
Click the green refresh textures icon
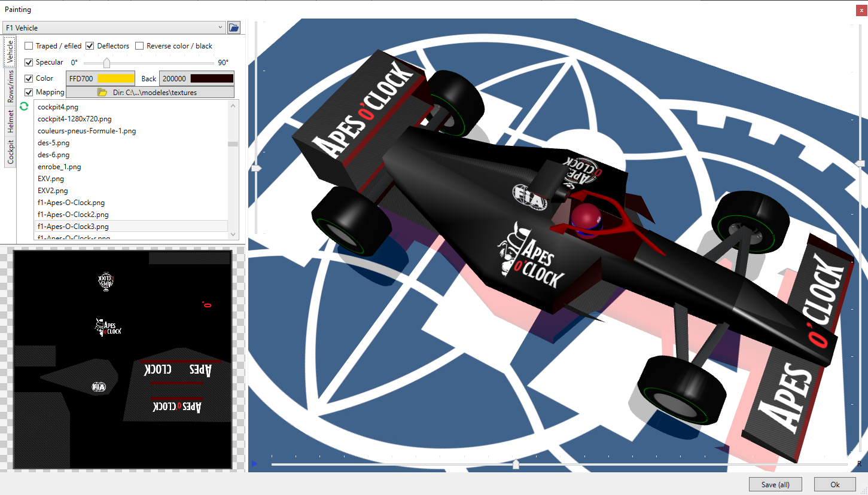point(24,106)
